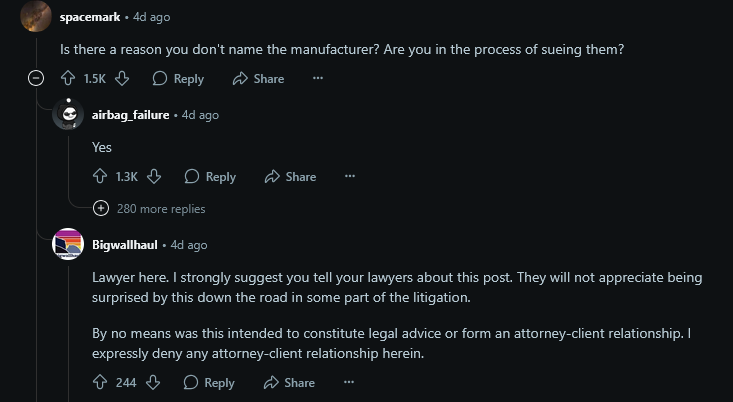Open more options on airbag_failure's reply
Viewport: 733px width, 402px height.
[350, 176]
